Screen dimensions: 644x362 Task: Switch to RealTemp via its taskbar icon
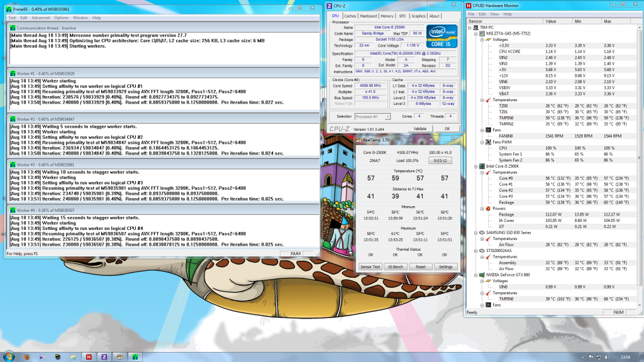click(119, 357)
